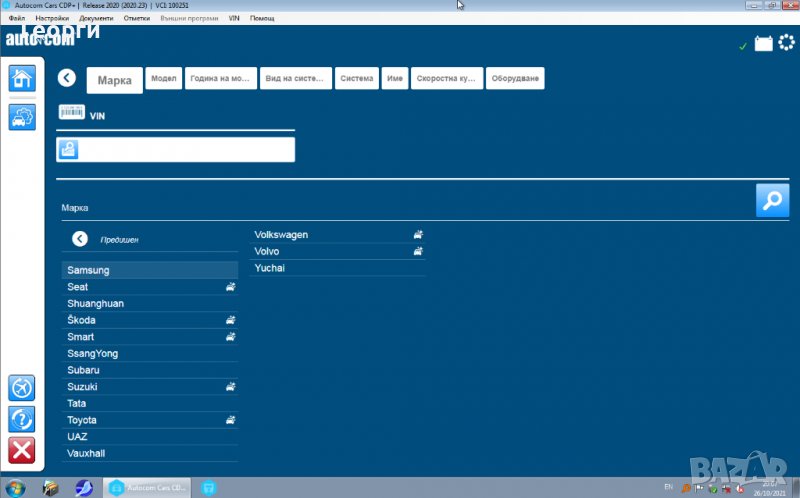Click the flight mode sidebar icon
The height and width of the screenshot is (498, 800).
click(x=22, y=387)
